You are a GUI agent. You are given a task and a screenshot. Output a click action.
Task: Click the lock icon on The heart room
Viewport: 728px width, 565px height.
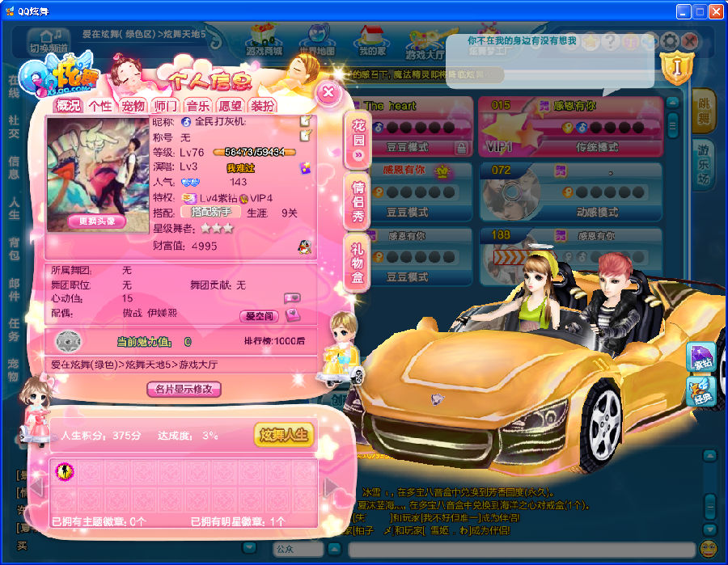click(461, 148)
